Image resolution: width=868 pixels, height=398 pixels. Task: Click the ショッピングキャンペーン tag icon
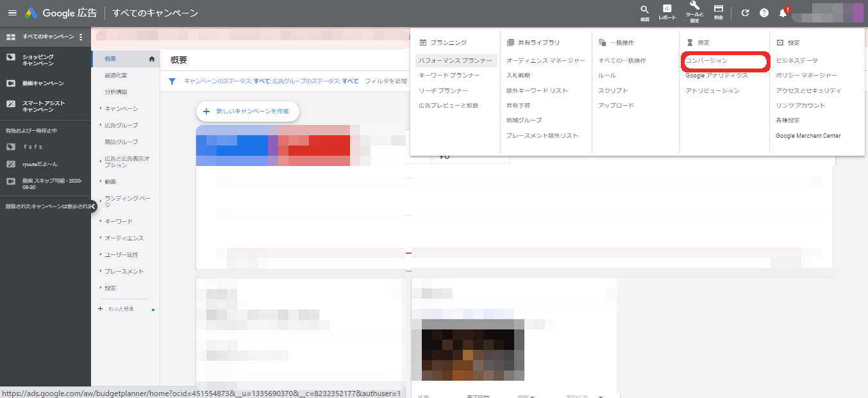(x=10, y=57)
